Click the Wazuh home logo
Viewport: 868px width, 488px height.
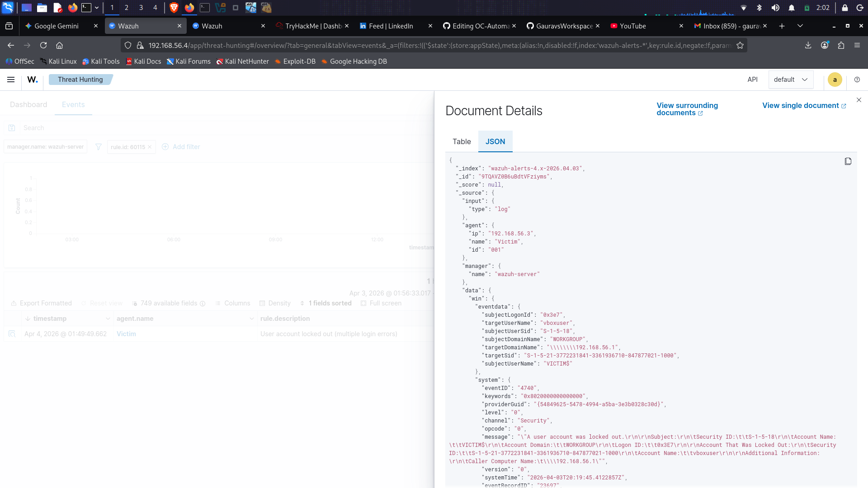(x=32, y=80)
